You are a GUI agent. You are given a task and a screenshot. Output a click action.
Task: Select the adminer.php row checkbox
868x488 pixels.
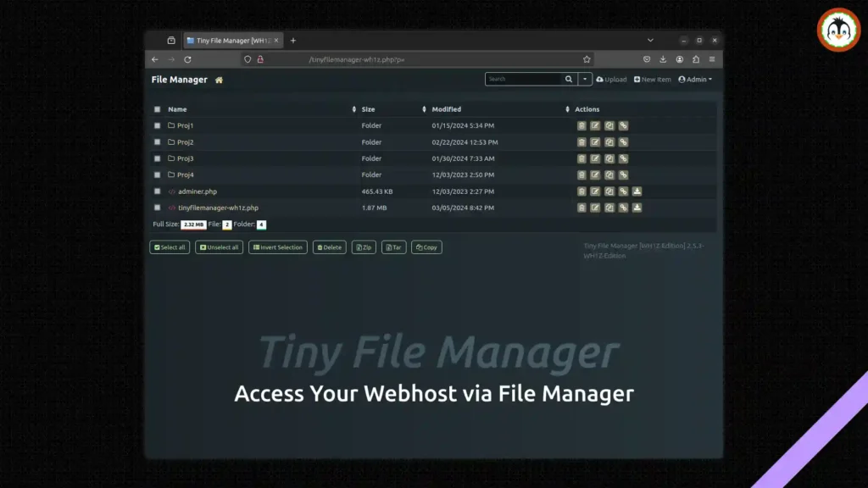[x=157, y=191]
